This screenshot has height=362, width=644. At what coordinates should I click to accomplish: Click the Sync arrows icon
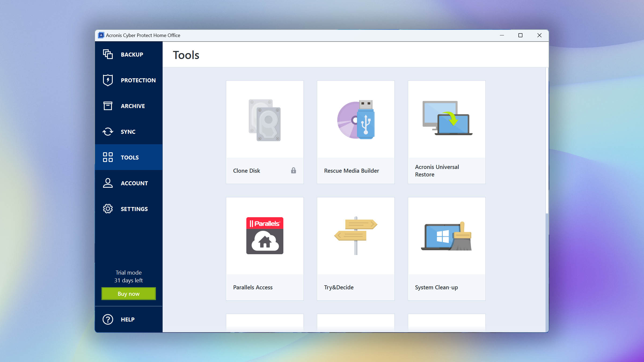(x=108, y=132)
